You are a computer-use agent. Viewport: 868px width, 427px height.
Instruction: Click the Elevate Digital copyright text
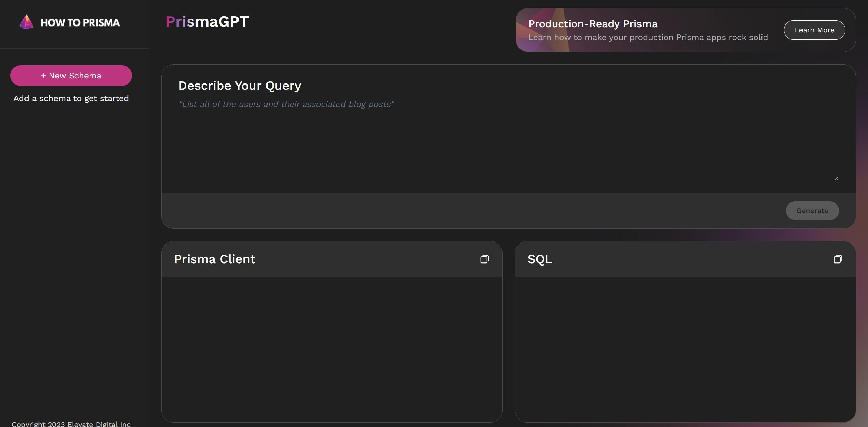71,424
